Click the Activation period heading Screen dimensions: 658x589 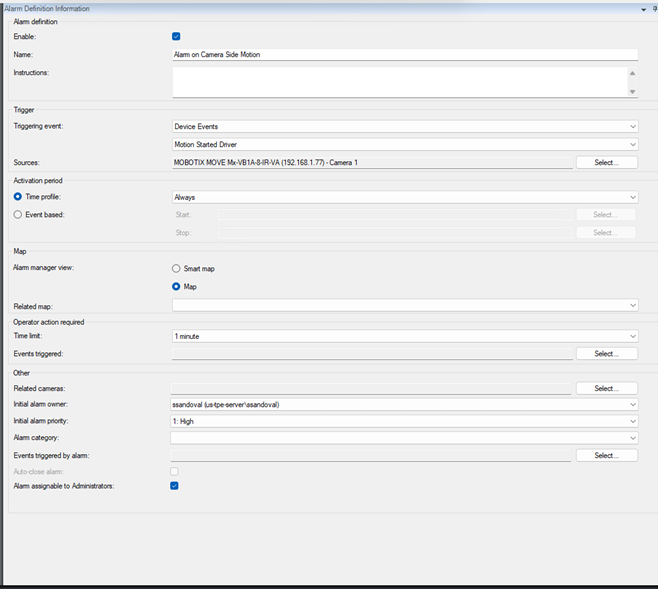pos(38,180)
